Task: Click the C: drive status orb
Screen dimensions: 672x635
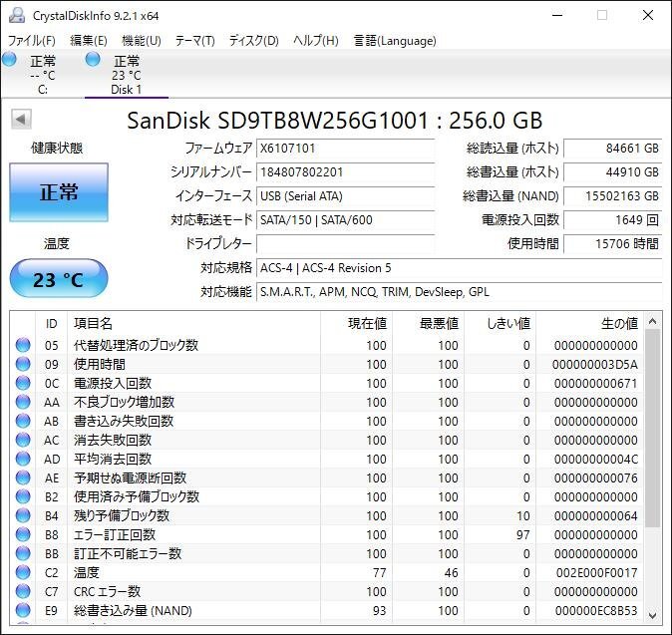Action: click(x=10, y=60)
